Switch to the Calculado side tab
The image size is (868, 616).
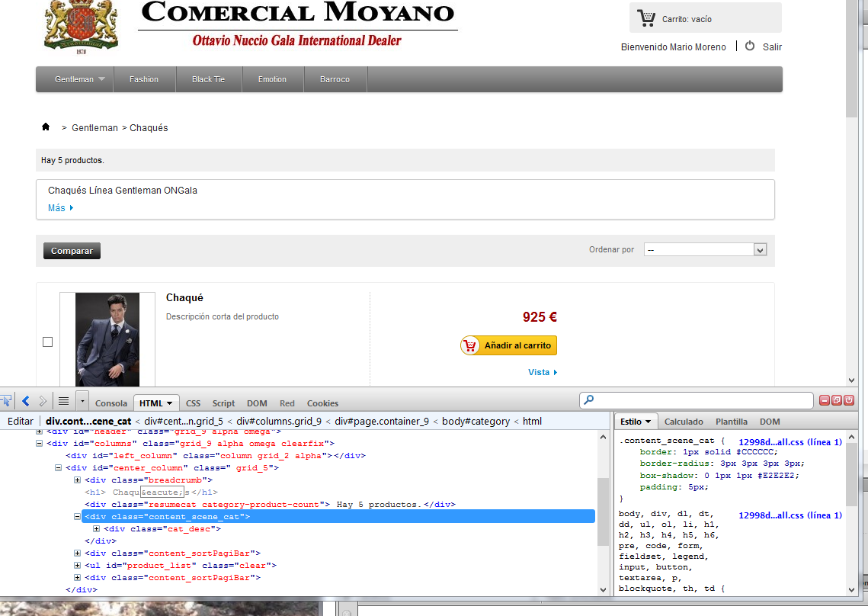tap(684, 422)
